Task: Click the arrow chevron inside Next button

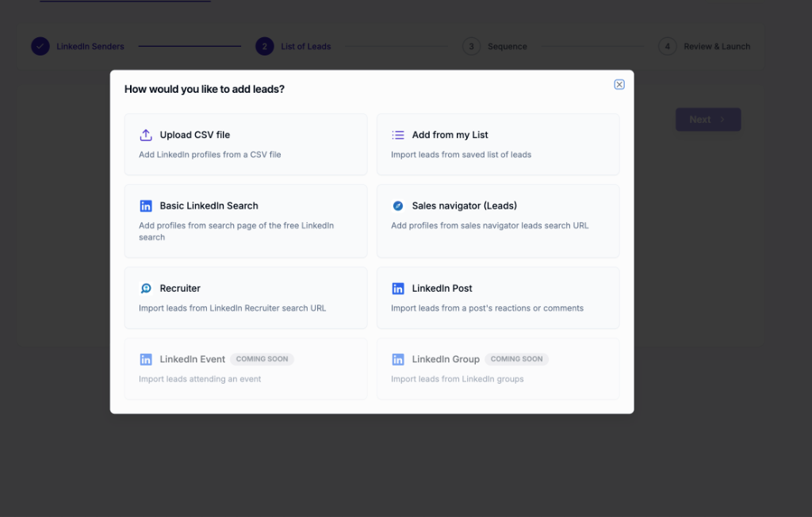Action: pos(722,120)
